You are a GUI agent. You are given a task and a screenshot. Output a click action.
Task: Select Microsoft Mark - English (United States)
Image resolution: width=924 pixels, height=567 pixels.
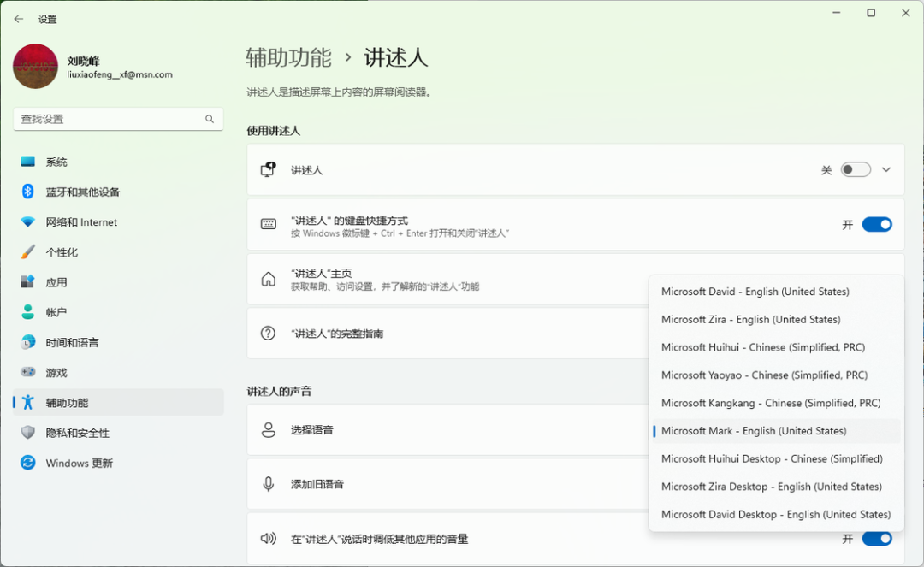776,431
